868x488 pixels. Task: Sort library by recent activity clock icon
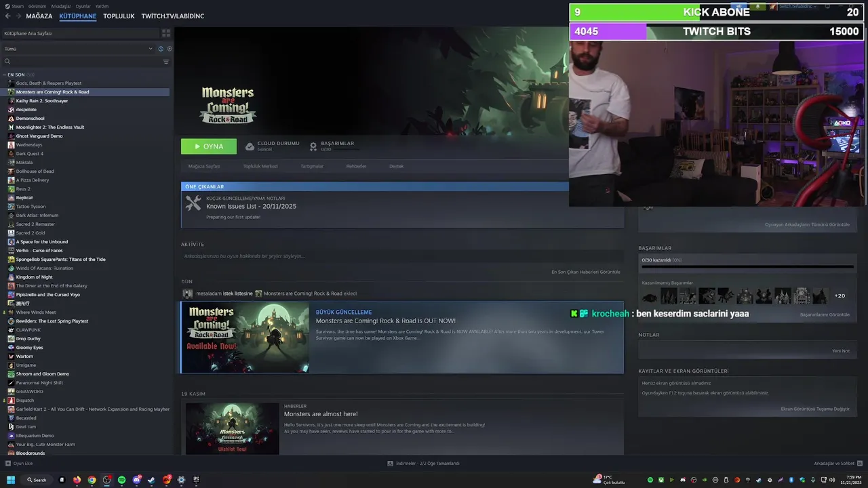[161, 49]
